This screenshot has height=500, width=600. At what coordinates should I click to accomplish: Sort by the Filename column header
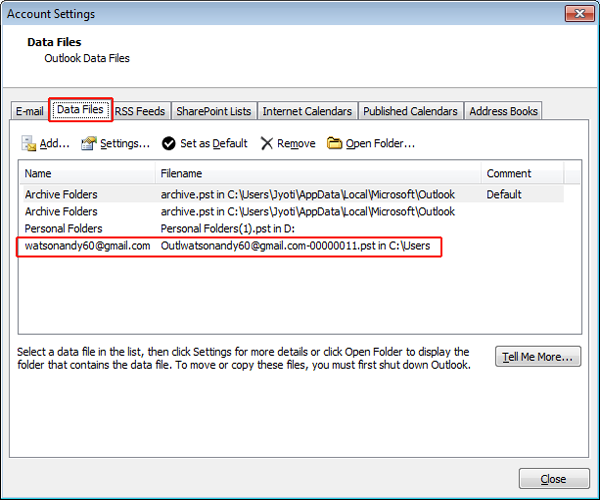click(318, 173)
